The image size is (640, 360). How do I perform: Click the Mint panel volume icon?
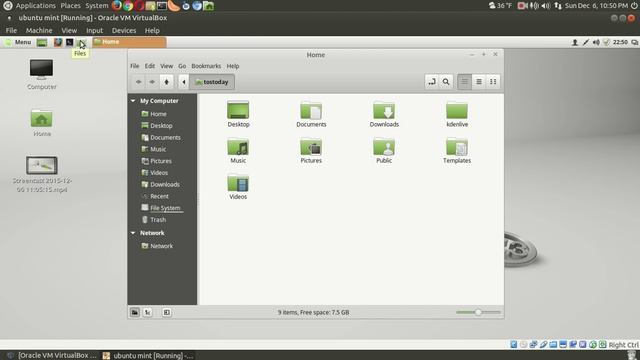click(x=596, y=42)
